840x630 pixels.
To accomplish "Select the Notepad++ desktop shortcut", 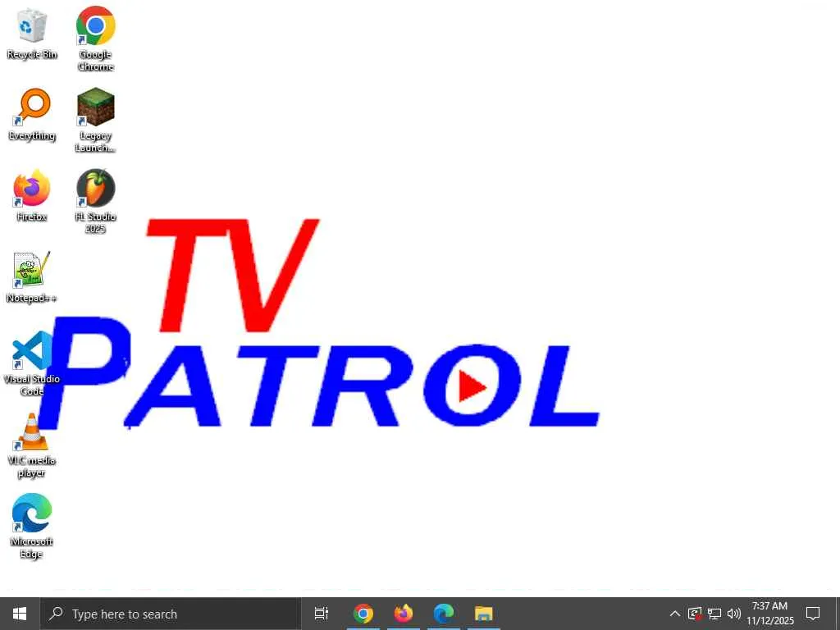I will click(x=32, y=277).
